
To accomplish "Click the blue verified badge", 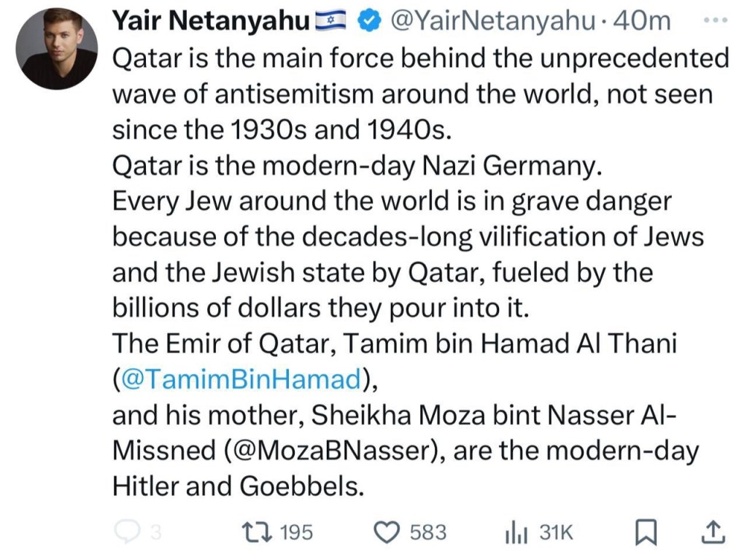I will pyautogui.click(x=371, y=23).
